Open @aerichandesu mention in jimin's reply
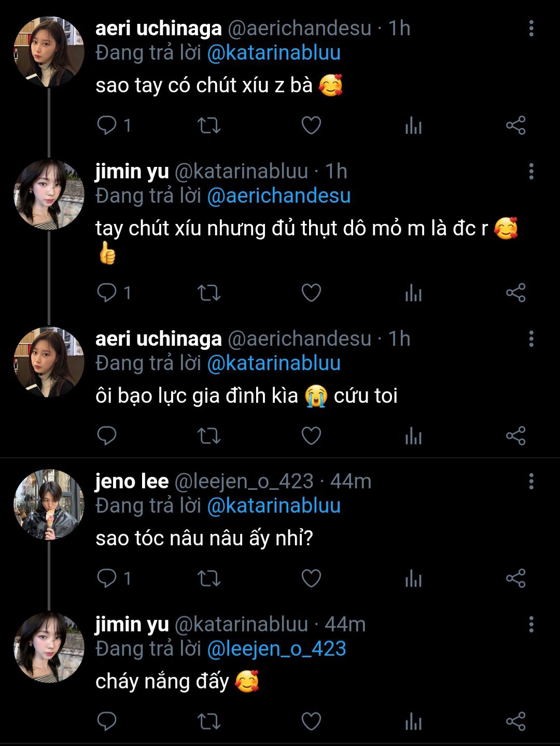This screenshot has width=560, height=746. [278, 196]
